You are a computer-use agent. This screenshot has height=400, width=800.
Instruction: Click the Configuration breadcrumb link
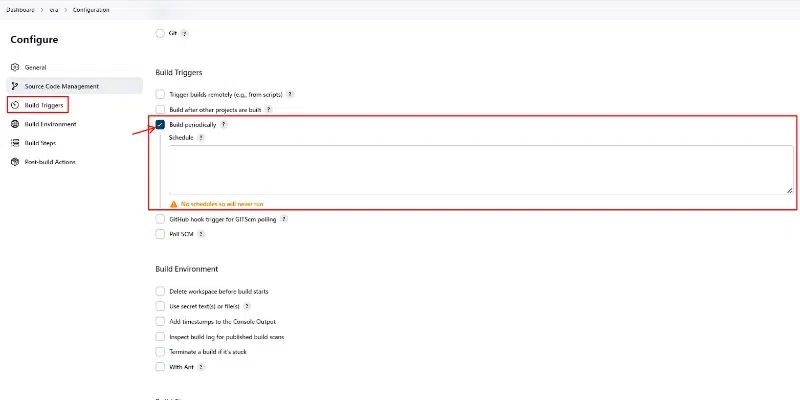92,9
